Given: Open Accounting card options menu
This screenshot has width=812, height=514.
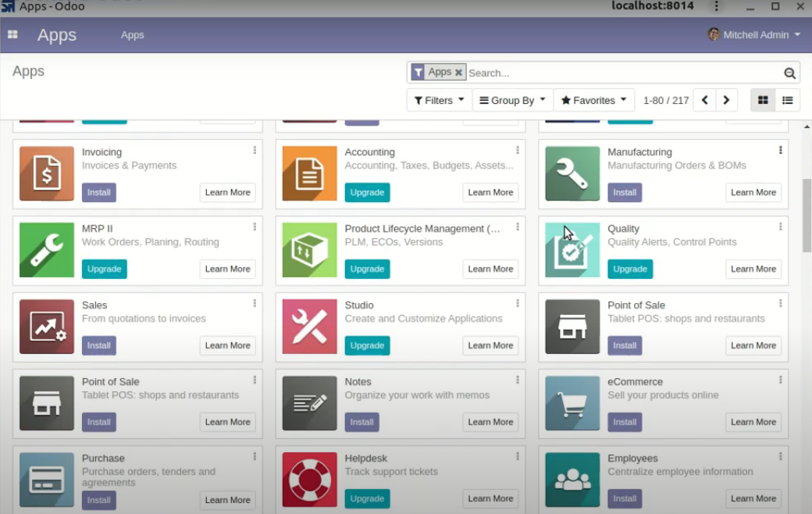Looking at the screenshot, I should tap(518, 150).
